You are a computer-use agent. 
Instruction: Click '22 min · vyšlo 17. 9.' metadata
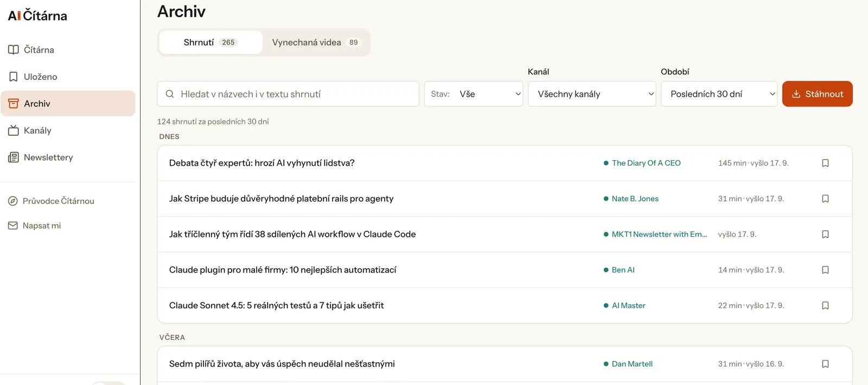(x=751, y=306)
